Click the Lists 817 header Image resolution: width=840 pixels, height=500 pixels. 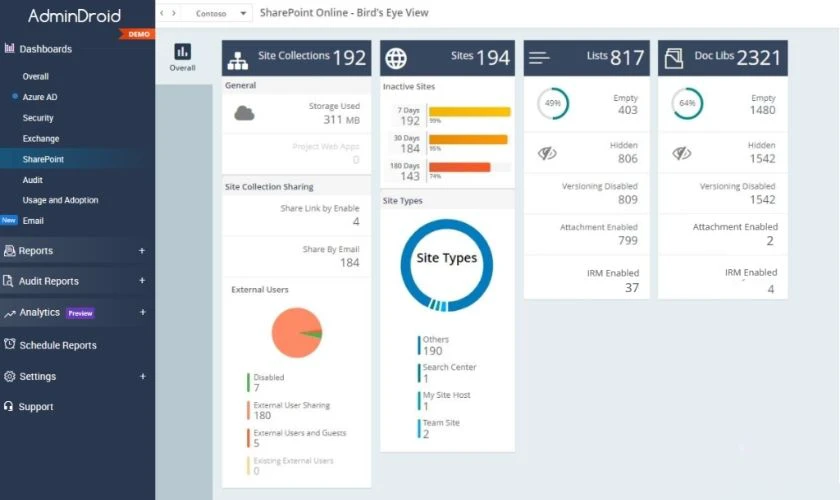(587, 58)
